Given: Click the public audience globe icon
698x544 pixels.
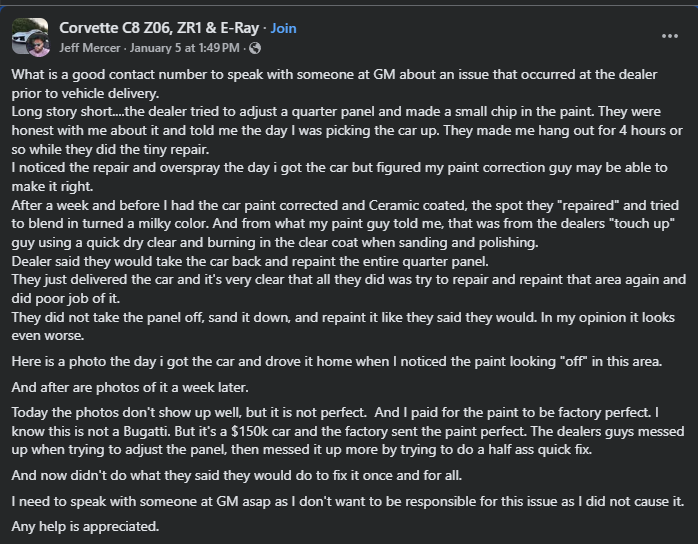Looking at the screenshot, I should click(x=255, y=48).
